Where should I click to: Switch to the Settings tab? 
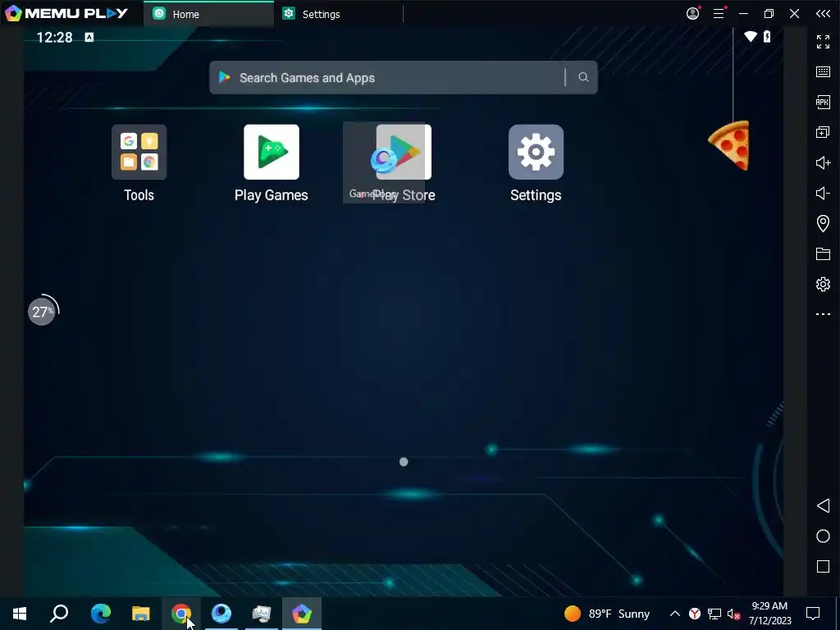(338, 14)
